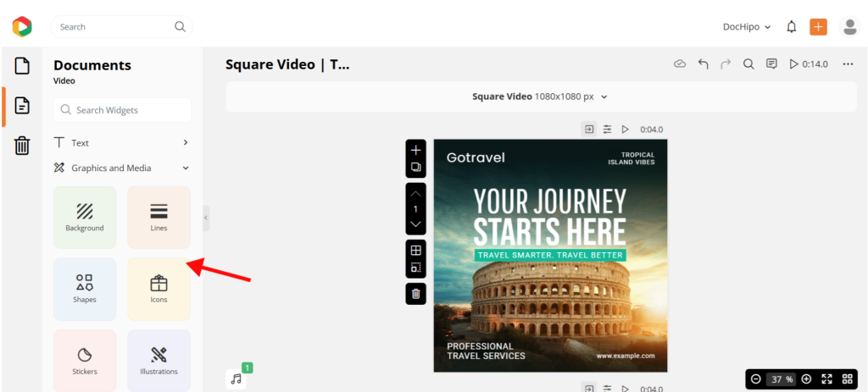Add a new page with plus icon
This screenshot has height=392, width=868.
click(415, 150)
